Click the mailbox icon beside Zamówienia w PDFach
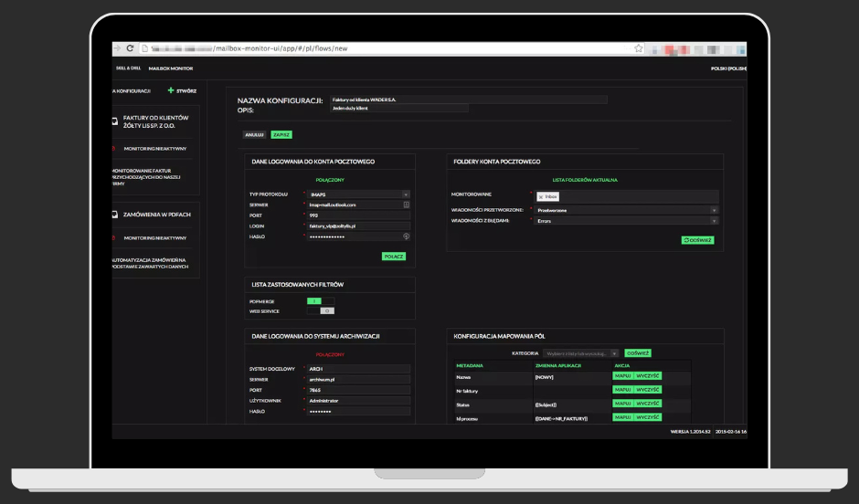859x504 pixels. coord(114,215)
